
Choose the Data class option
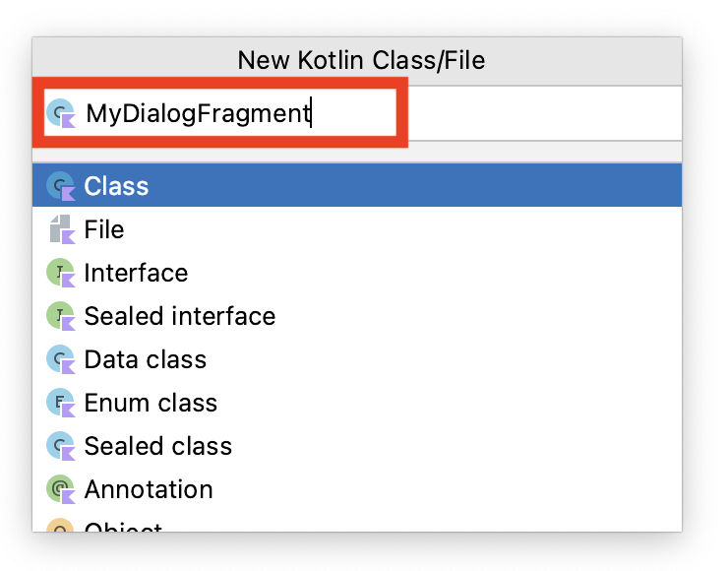[357, 359]
